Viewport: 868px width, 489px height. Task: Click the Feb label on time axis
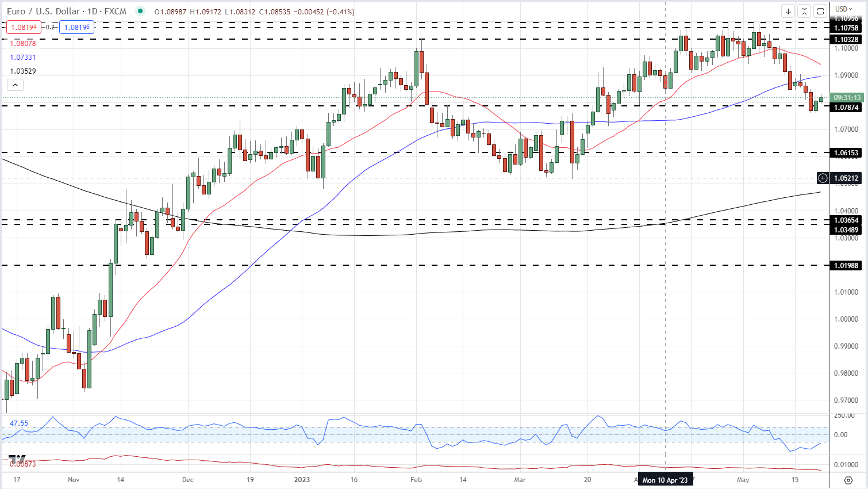416,479
